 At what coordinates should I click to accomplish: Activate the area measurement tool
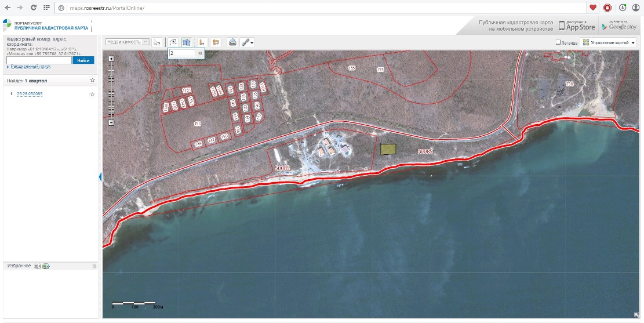coord(187,42)
